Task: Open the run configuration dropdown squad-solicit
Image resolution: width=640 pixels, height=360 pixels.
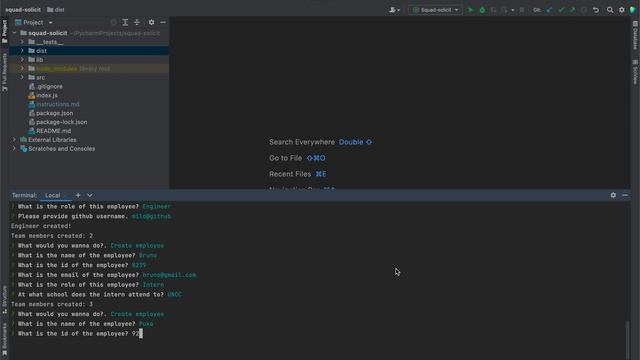Action: 435,10
